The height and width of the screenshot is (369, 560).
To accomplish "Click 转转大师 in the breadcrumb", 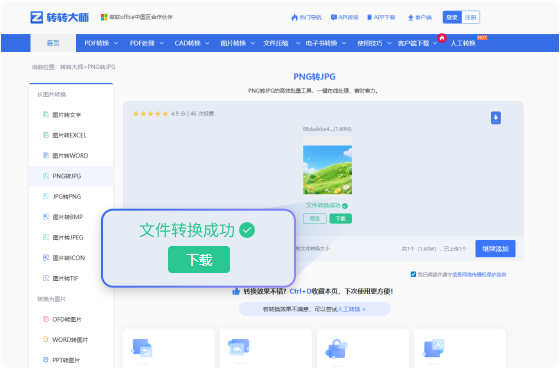I will pyautogui.click(x=71, y=67).
